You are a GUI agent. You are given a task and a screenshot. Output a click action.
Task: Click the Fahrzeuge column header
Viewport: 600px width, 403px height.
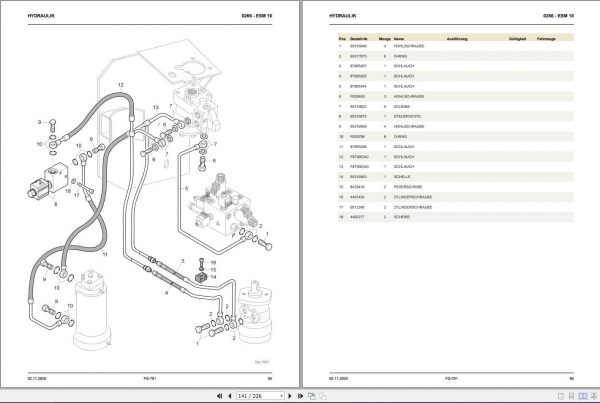point(546,39)
